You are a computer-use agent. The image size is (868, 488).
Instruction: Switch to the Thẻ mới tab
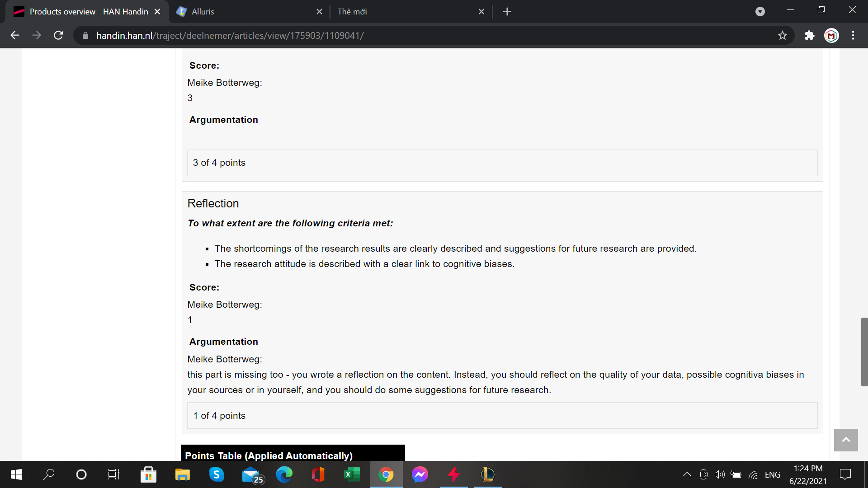click(410, 12)
